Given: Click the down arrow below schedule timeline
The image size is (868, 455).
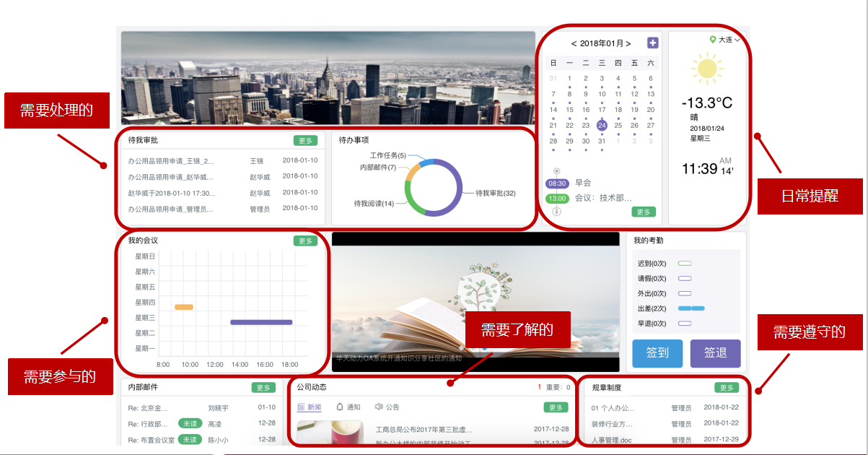Looking at the screenshot, I should click(556, 212).
